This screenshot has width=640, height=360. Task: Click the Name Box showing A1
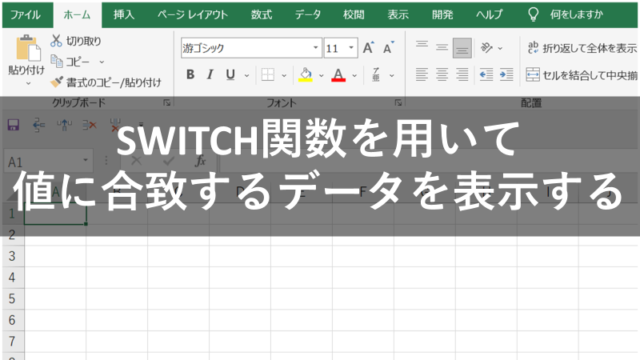(48, 161)
